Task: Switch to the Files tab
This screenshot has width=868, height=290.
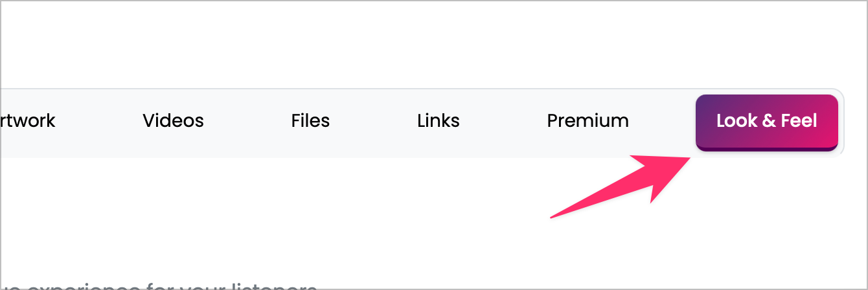Action: click(310, 121)
